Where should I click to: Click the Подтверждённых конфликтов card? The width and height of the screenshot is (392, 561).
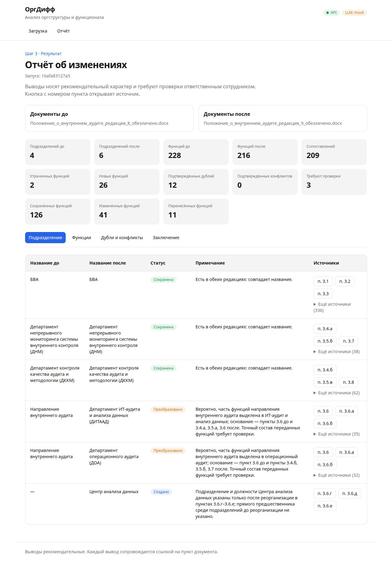pyautogui.click(x=265, y=182)
